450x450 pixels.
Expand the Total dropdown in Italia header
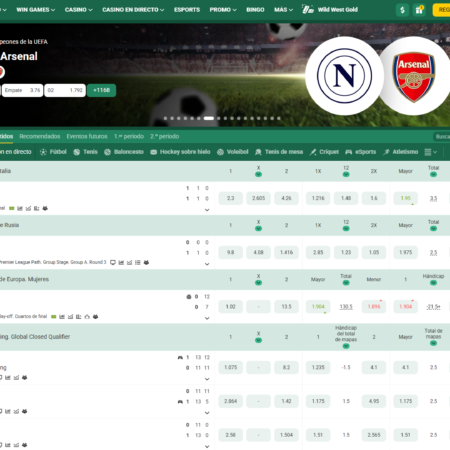point(433,174)
